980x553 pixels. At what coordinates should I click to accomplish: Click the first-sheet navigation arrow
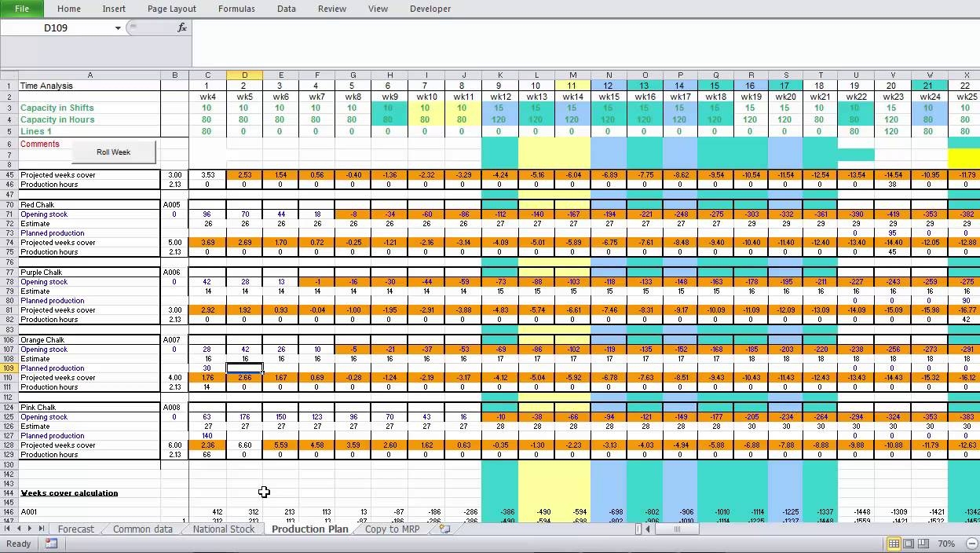click(x=8, y=529)
